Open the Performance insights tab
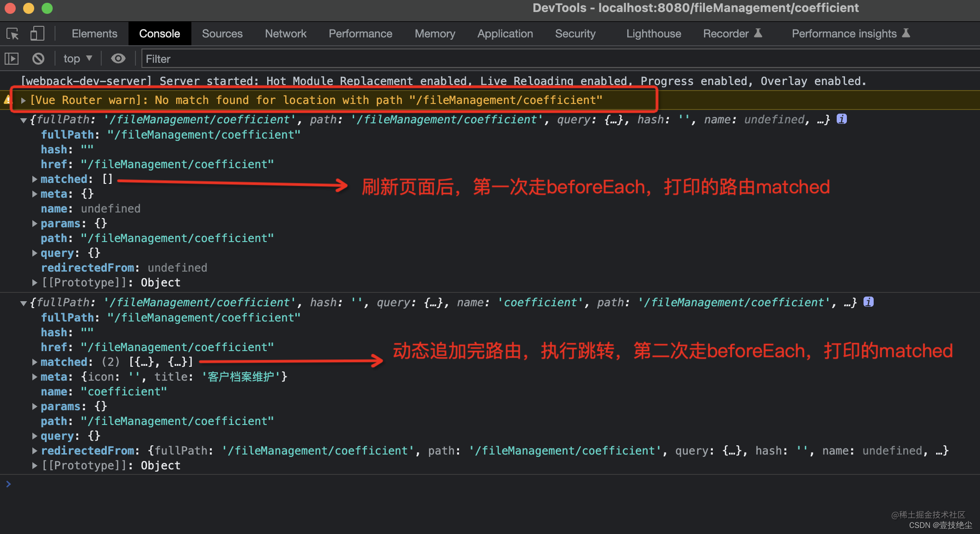 click(x=851, y=34)
